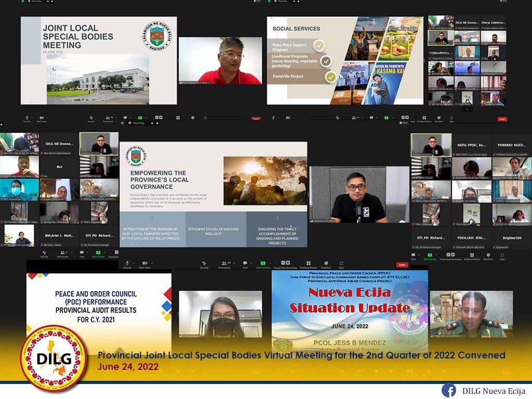
Task: Open Apps in Joint Local Special Bodies window
Action: [205, 118]
